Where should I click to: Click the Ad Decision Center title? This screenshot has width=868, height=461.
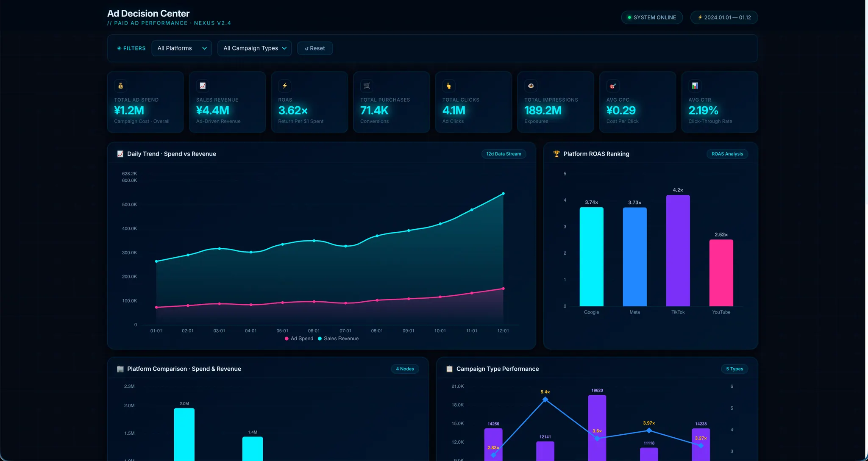click(148, 14)
